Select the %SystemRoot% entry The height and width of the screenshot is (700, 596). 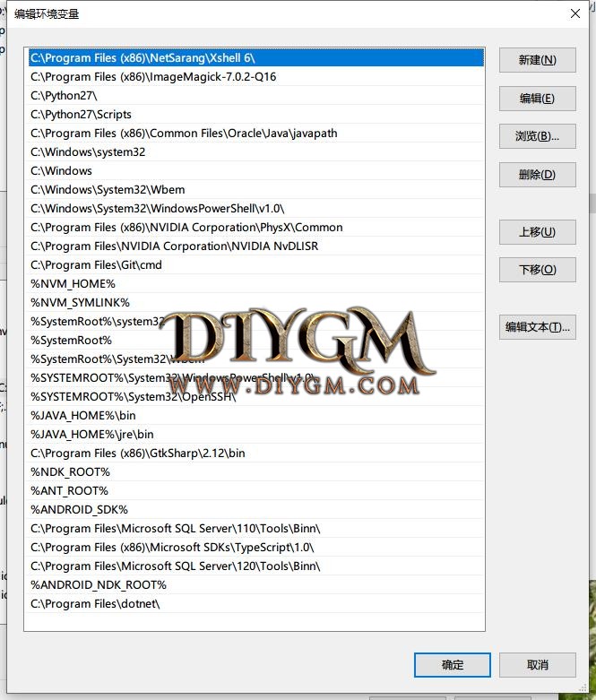click(256, 341)
